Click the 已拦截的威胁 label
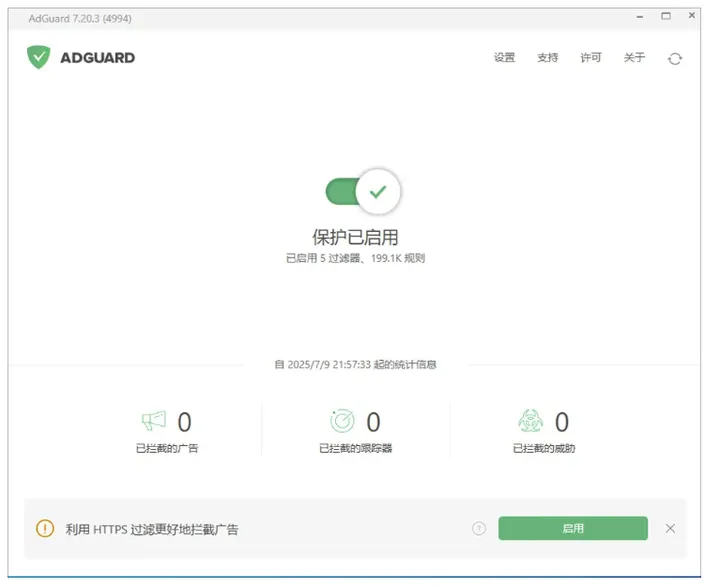Viewport: 720px width, 587px height. 544,448
